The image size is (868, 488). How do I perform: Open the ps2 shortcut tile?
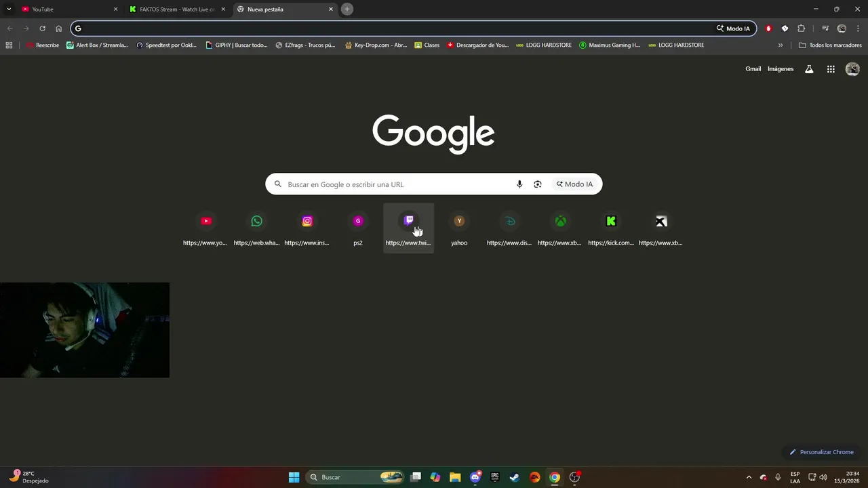pos(358,228)
